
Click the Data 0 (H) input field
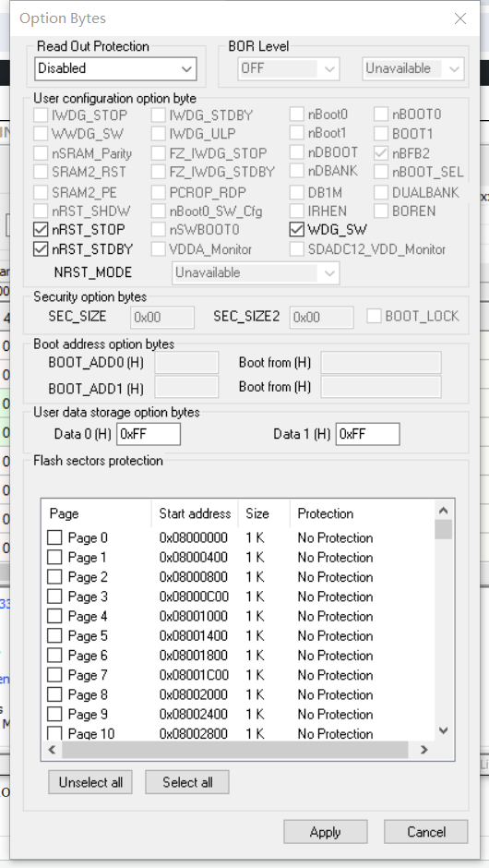pyautogui.click(x=149, y=434)
